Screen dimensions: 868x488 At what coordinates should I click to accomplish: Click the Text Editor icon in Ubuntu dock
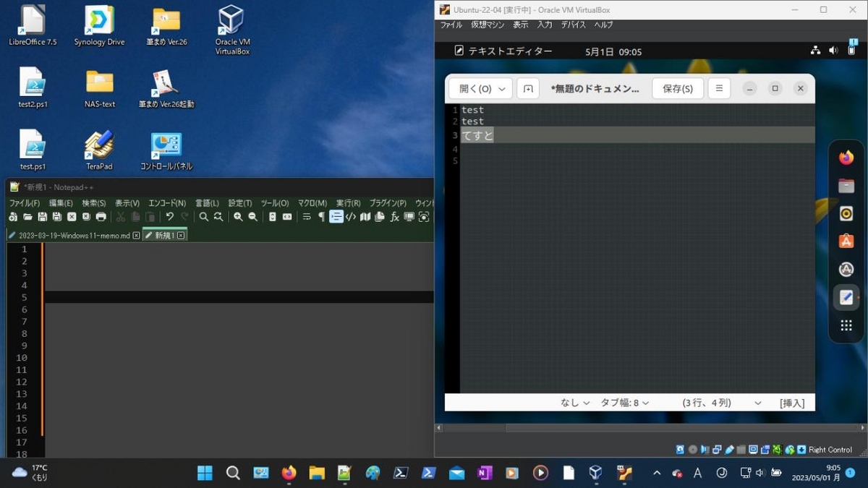[846, 297]
